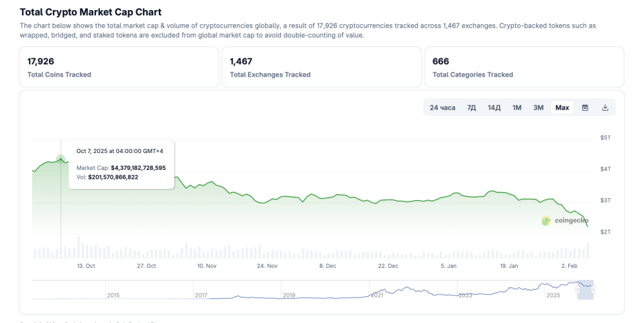Click the left handle of navigator range
The height and width of the screenshot is (323, 644).
pyautogui.click(x=578, y=289)
